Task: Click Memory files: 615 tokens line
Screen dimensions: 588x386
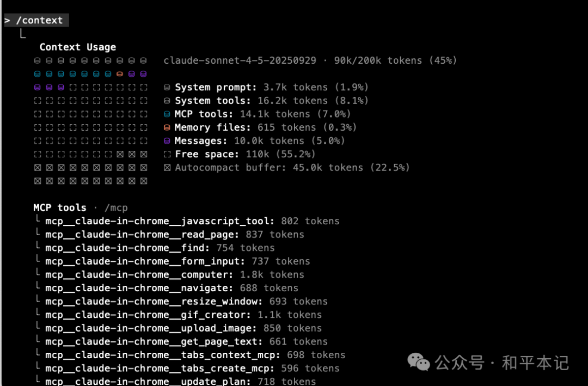Action: tap(260, 127)
